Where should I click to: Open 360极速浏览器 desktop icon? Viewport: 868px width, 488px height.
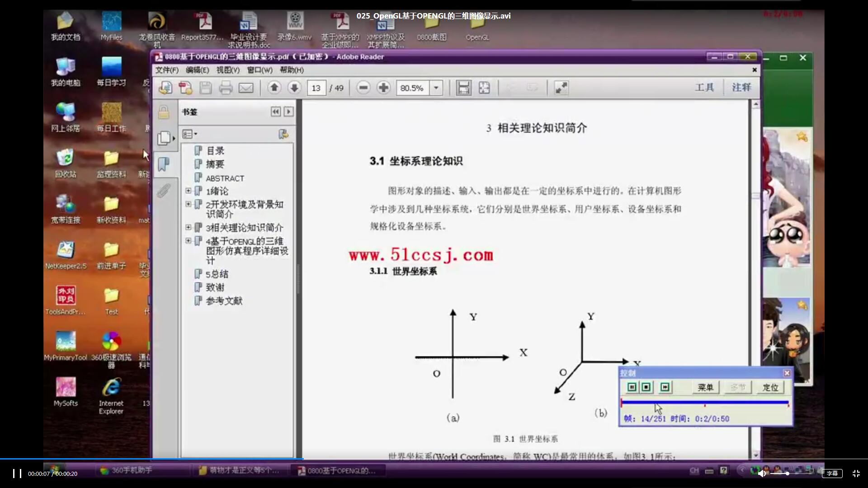click(111, 350)
